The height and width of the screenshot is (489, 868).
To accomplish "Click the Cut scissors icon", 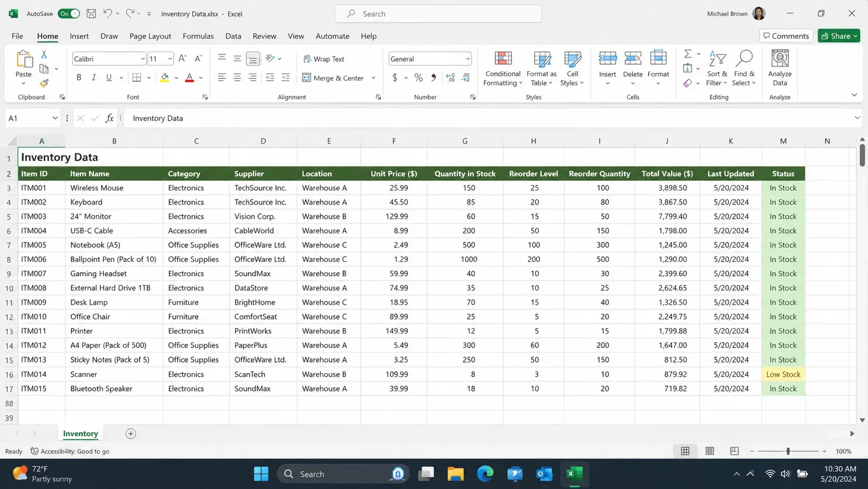I will coord(44,55).
